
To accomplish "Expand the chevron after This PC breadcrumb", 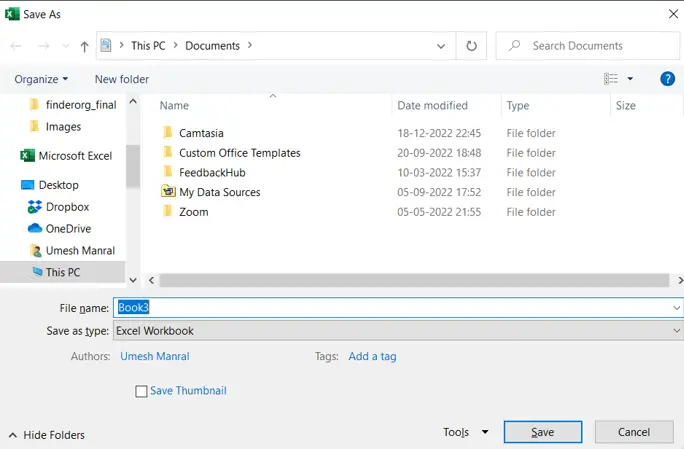I will 175,45.
